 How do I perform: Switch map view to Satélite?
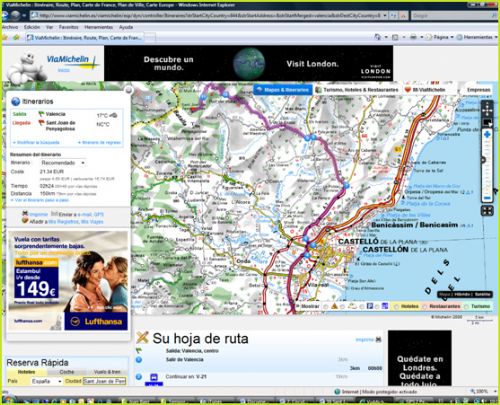tap(483, 294)
